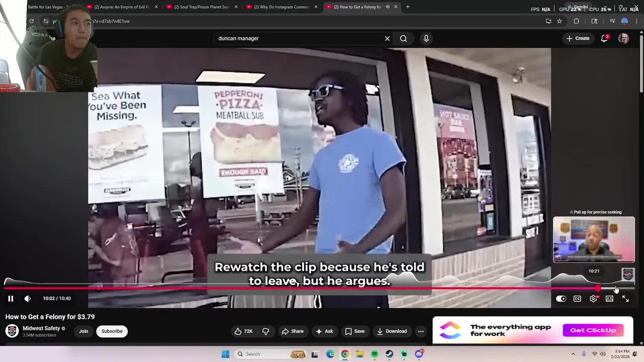Viewport: 644px width, 362px height.
Task: Pause the video playback
Action: pyautogui.click(x=11, y=299)
